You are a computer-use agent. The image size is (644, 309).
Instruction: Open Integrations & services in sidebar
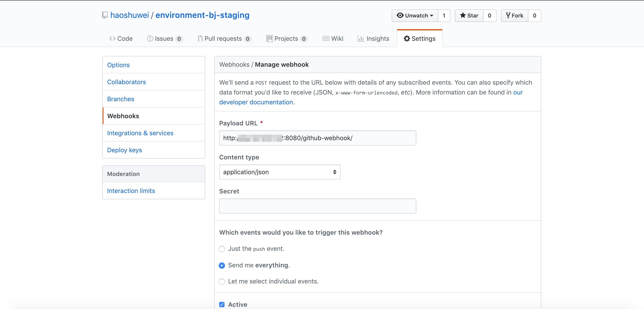[x=153, y=133]
